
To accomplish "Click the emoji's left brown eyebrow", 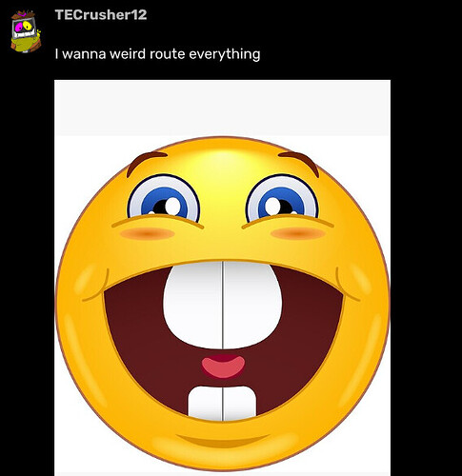I will [x=146, y=163].
